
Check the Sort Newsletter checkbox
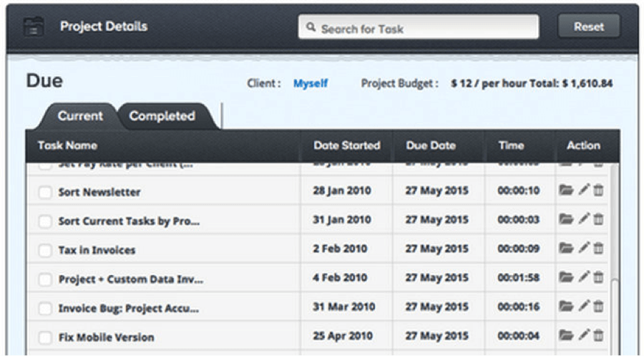point(45,193)
